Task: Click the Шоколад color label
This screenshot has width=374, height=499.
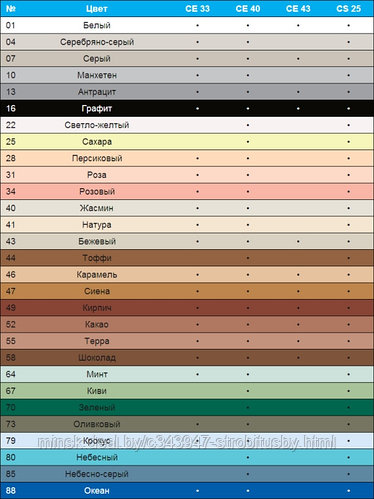Action: coord(97,358)
